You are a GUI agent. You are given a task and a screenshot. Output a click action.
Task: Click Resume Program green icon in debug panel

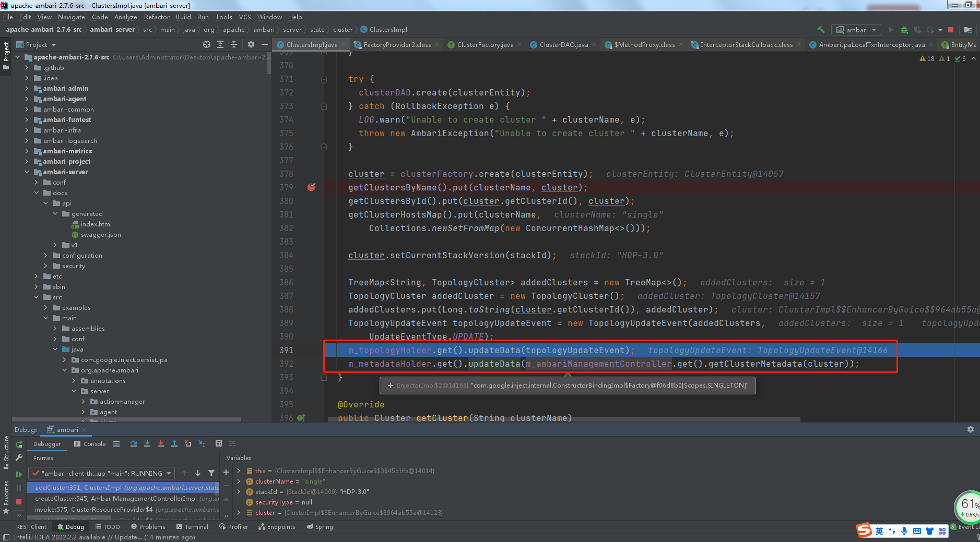pos(19,474)
